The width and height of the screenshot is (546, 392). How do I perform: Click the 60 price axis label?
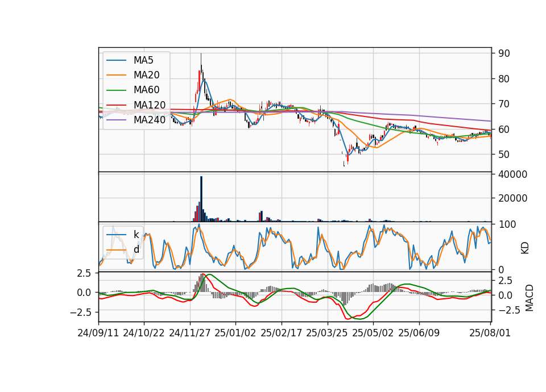504,130
